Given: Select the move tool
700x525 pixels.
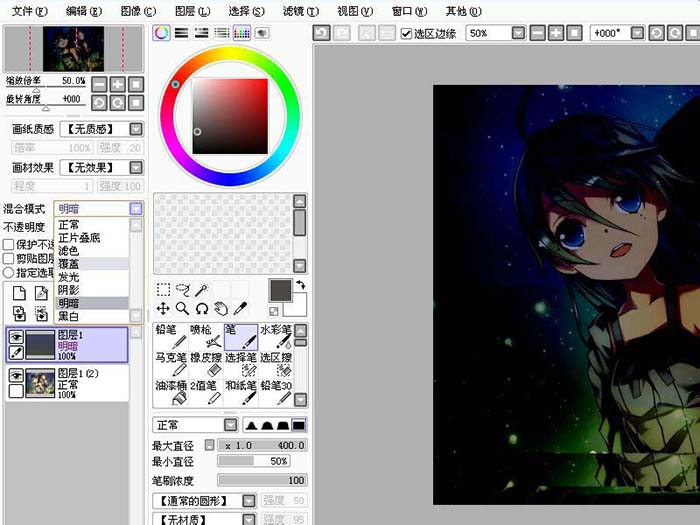Looking at the screenshot, I should click(x=163, y=308).
